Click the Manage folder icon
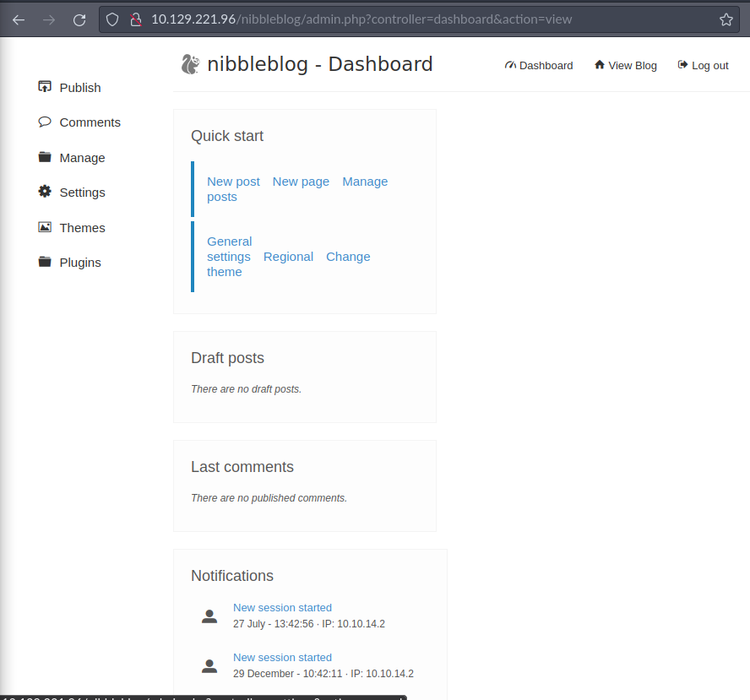The image size is (750, 700). pyautogui.click(x=45, y=157)
